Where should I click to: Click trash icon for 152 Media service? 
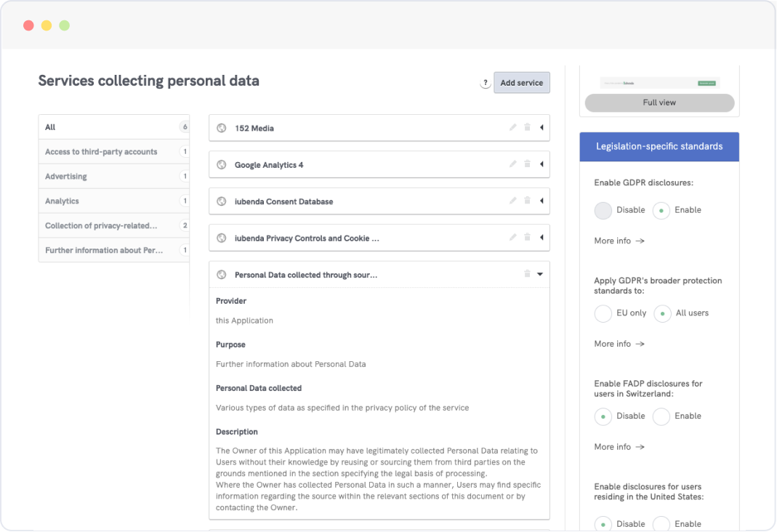(x=528, y=127)
